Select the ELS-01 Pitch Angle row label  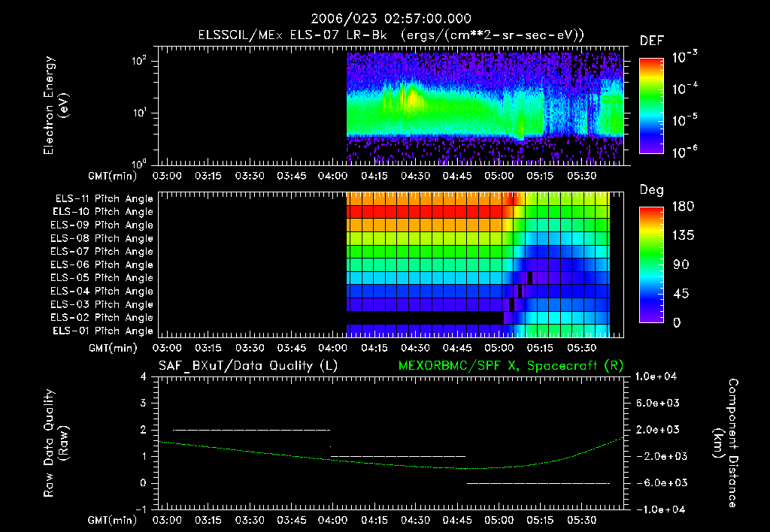103,331
